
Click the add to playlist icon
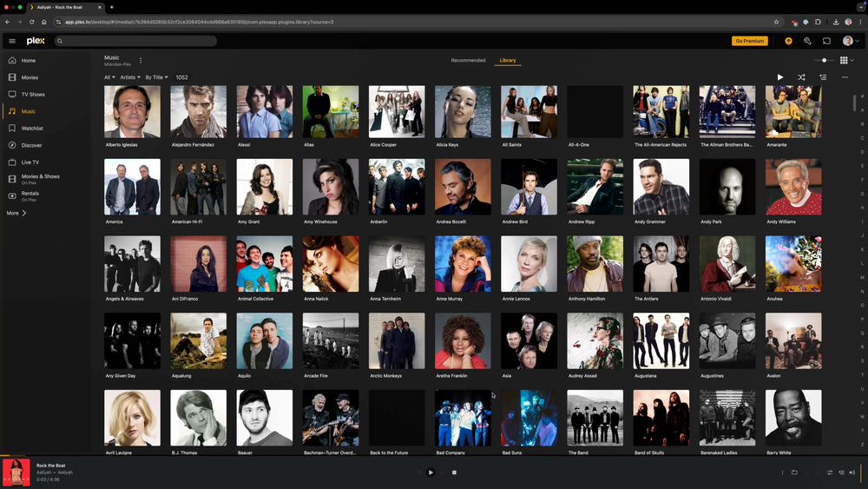[x=823, y=77]
